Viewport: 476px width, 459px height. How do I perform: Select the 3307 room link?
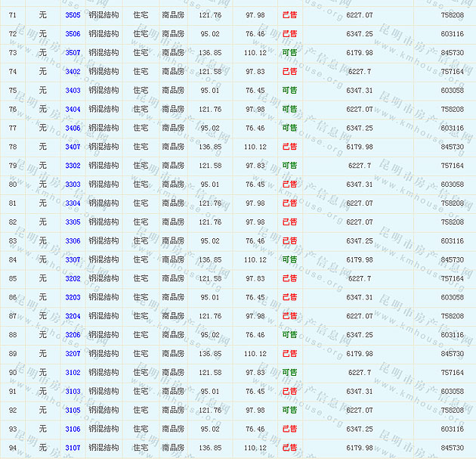pyautogui.click(x=73, y=260)
